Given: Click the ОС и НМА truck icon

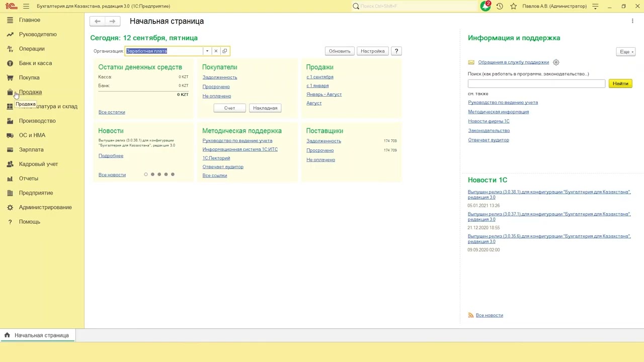Looking at the screenshot, I should [10, 135].
